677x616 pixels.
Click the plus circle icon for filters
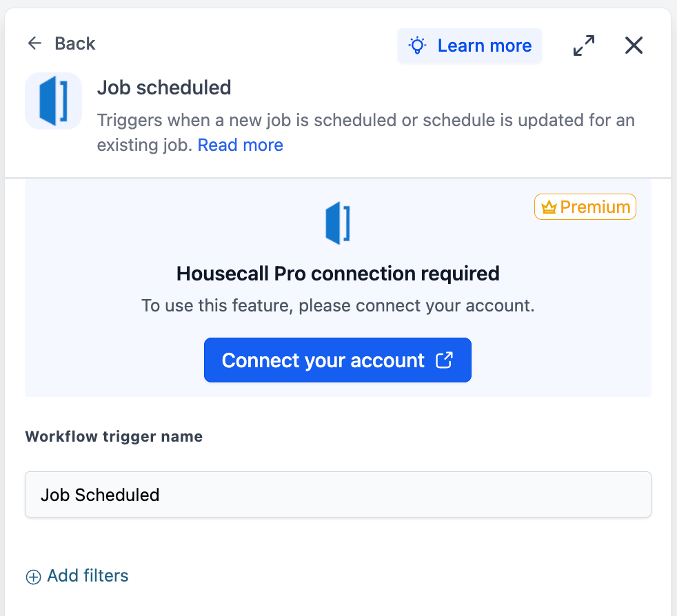coord(34,577)
